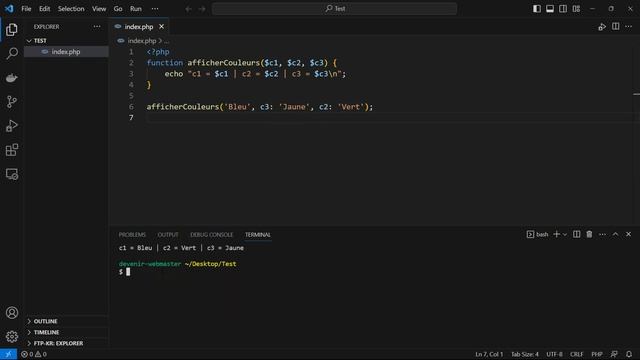Go forward with the navigation arrow
This screenshot has width=640, height=360.
pos(202,9)
